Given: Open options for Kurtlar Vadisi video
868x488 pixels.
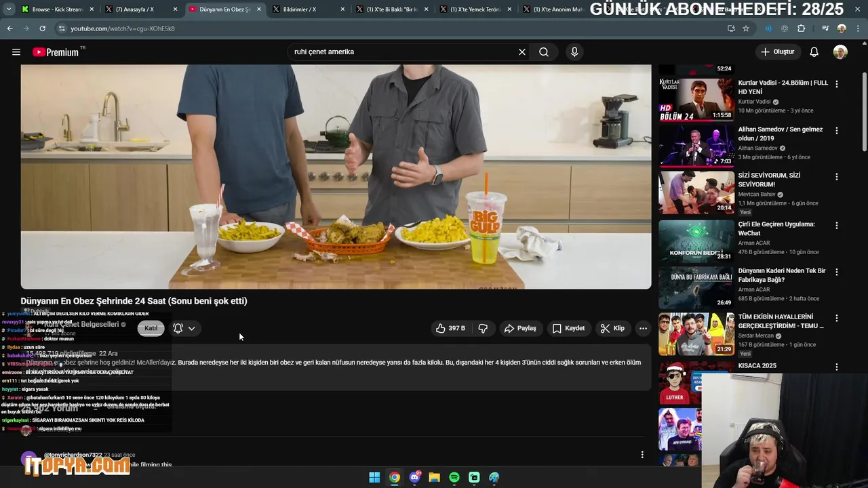Looking at the screenshot, I should point(837,84).
